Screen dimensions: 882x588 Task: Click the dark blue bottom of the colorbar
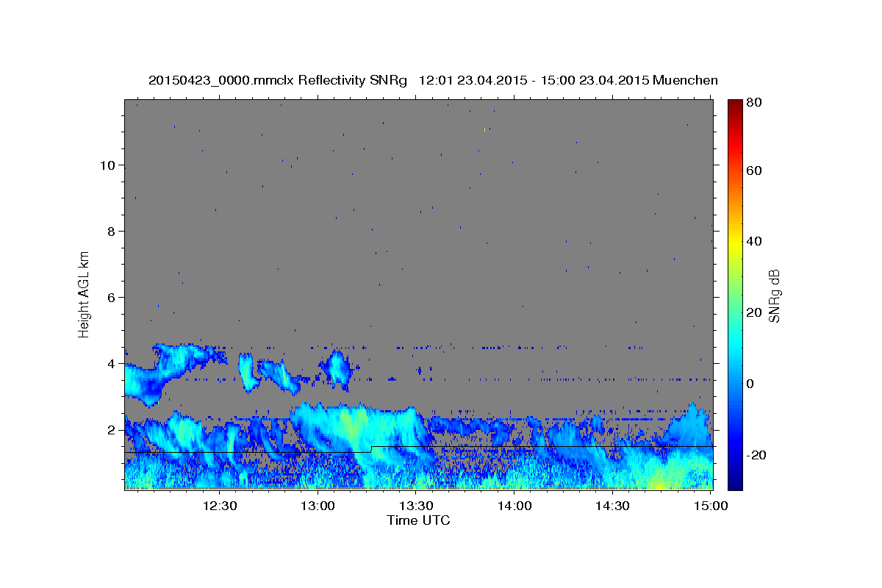[x=735, y=483]
